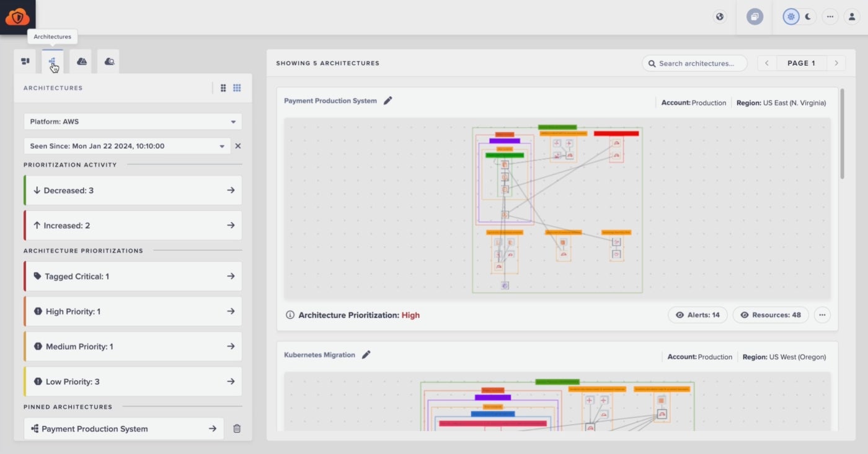Viewport: 868px width, 454px height.
Task: Click the orange cloud shield logo
Action: click(17, 17)
